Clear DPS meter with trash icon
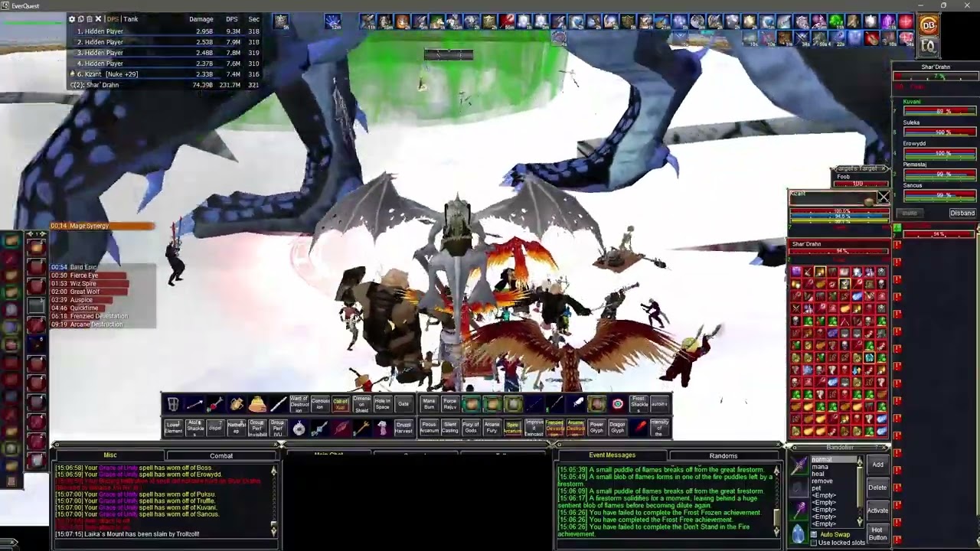 [x=90, y=19]
